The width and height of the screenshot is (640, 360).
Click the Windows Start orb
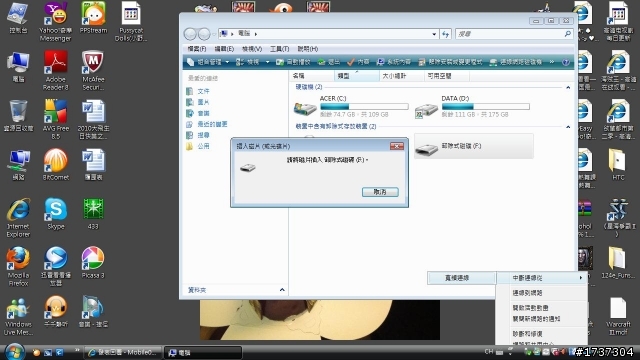14,351
